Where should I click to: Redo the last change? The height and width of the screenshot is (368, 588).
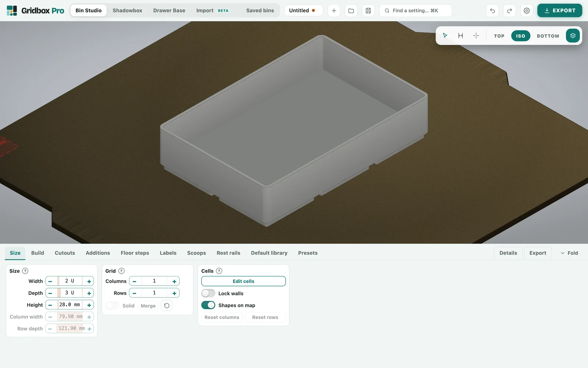click(x=509, y=11)
